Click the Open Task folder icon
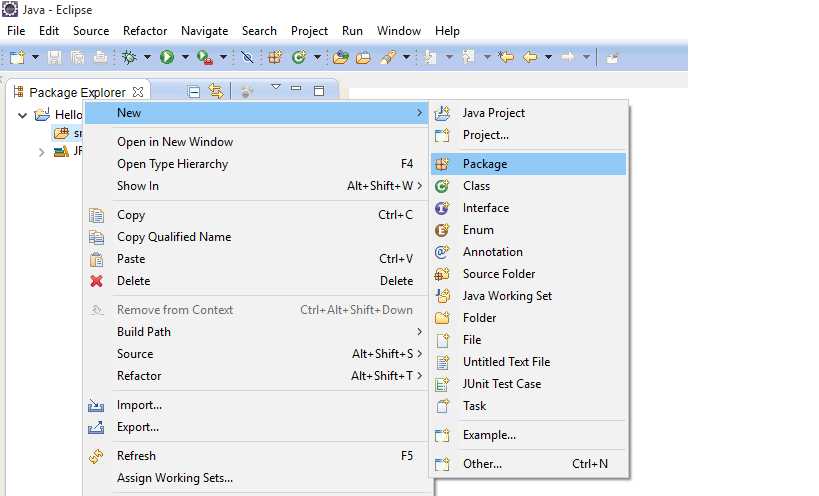 click(x=364, y=57)
